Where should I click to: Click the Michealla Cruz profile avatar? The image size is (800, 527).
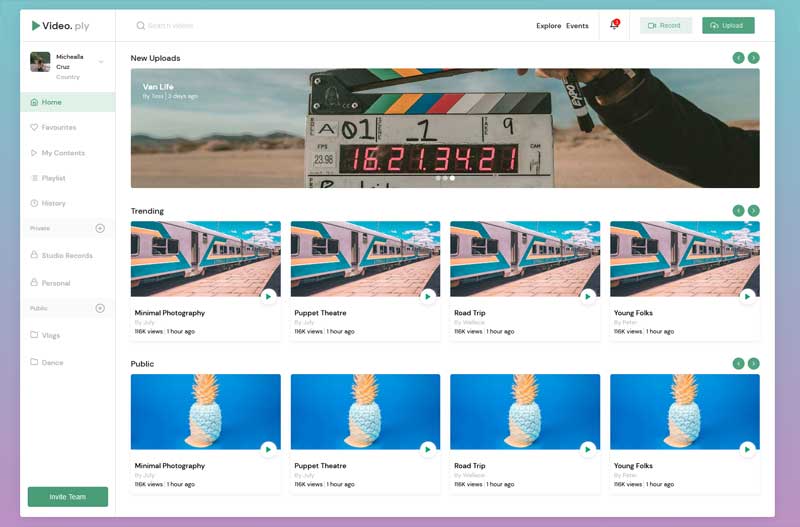click(x=40, y=62)
